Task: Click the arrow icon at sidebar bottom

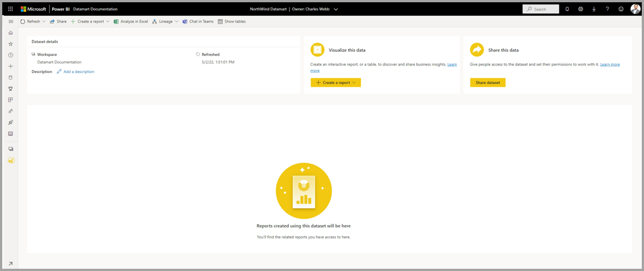Action: point(11,264)
